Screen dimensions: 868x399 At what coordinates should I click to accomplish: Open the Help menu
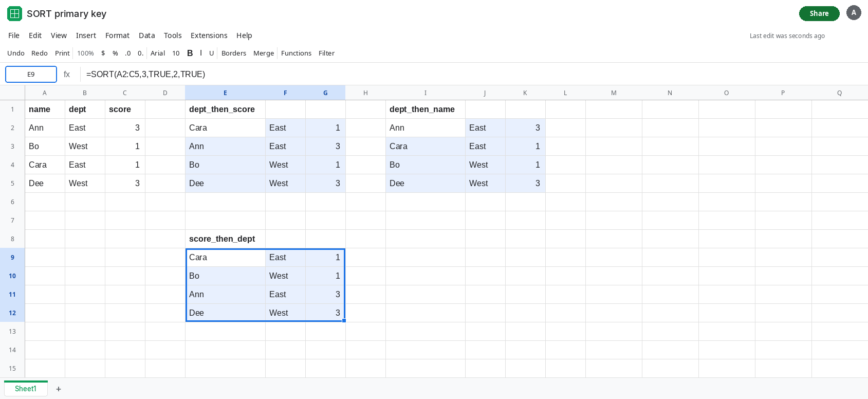coord(244,35)
